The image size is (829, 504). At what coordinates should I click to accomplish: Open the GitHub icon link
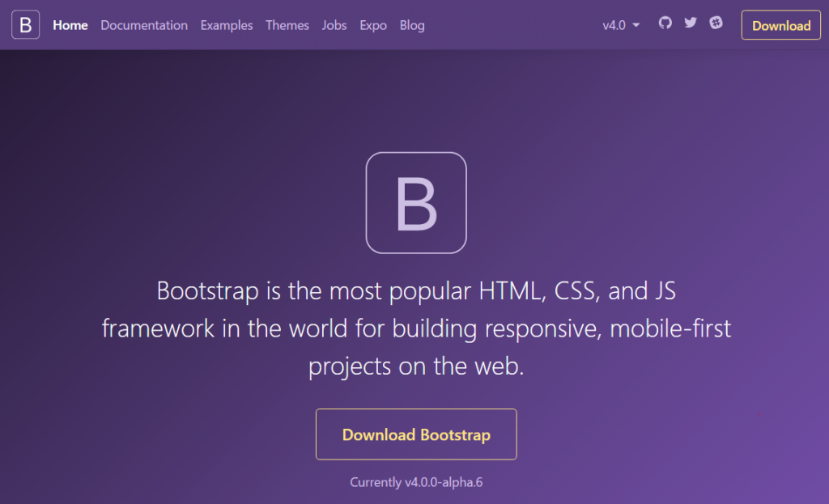point(665,23)
